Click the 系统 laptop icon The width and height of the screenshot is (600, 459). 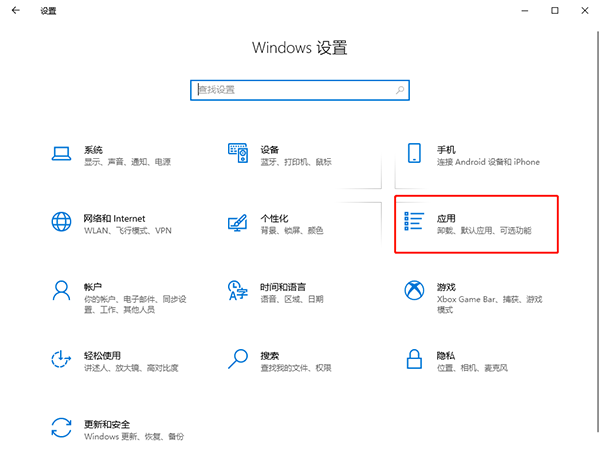click(x=61, y=154)
